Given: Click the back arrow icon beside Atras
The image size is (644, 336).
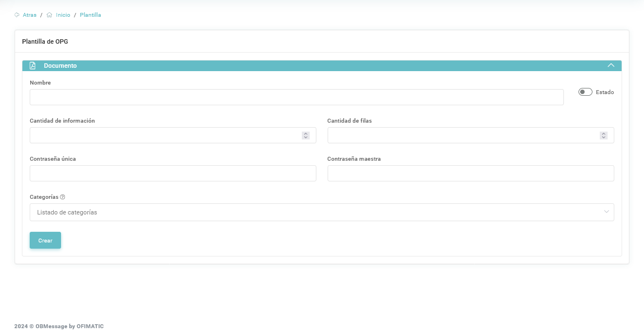Looking at the screenshot, I should (x=17, y=15).
